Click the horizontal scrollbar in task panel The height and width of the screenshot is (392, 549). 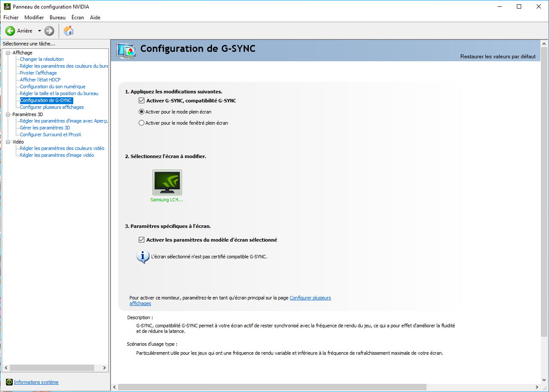(x=51, y=368)
